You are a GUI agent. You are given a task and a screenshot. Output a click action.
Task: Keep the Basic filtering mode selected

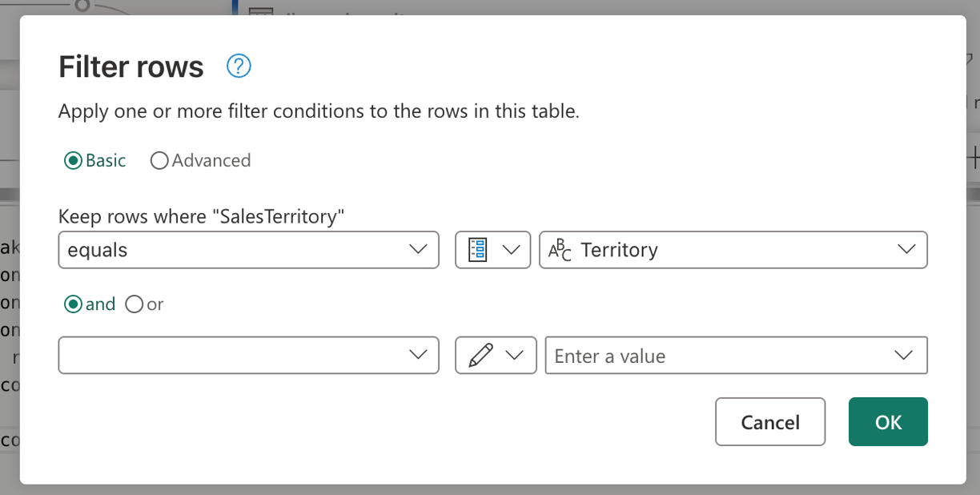[x=72, y=160]
